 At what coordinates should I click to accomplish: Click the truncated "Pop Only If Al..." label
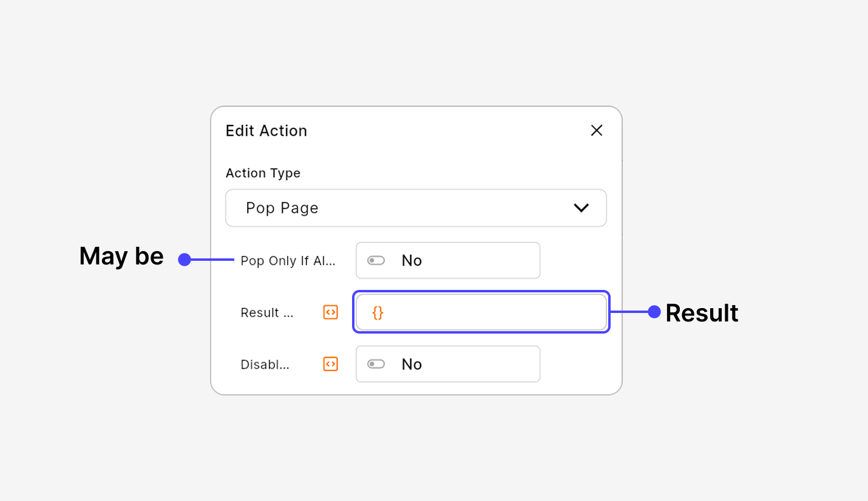288,261
